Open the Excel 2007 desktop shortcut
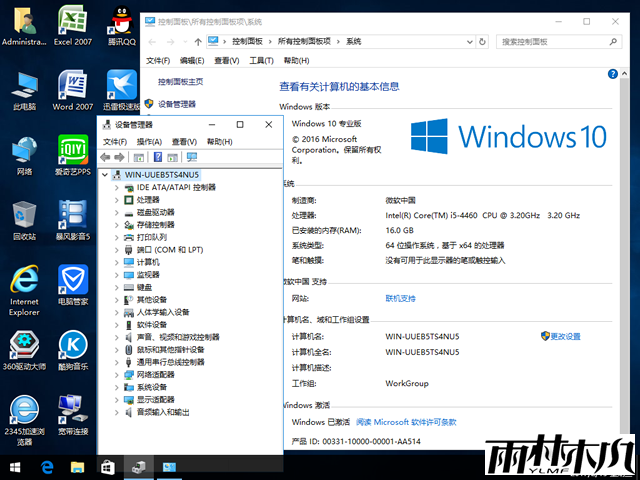This screenshot has width=640, height=480. coord(72,22)
